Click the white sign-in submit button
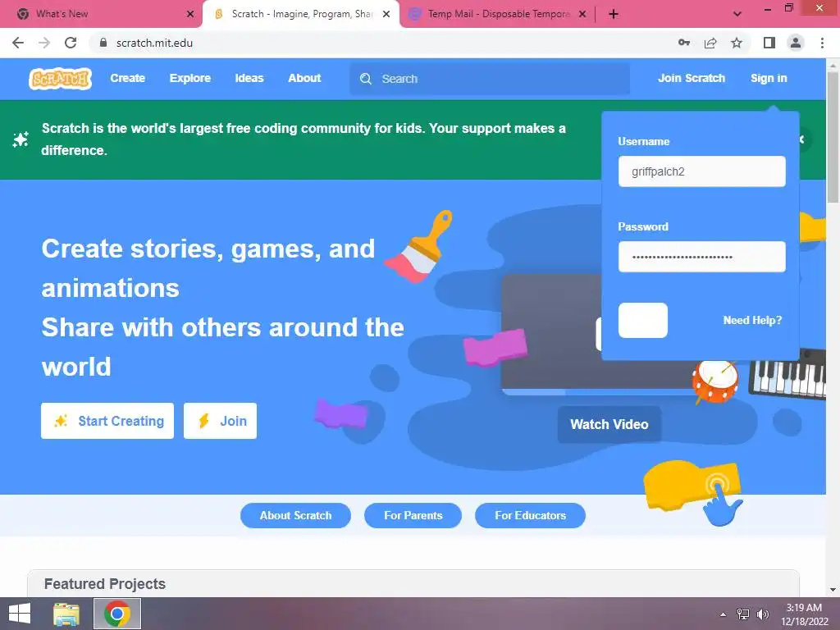 click(643, 321)
